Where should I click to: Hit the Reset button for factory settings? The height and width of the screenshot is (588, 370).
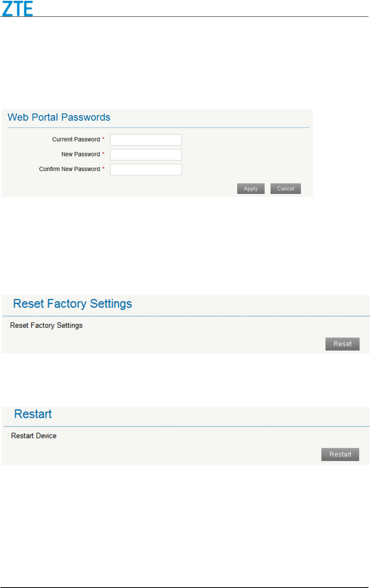tap(342, 344)
